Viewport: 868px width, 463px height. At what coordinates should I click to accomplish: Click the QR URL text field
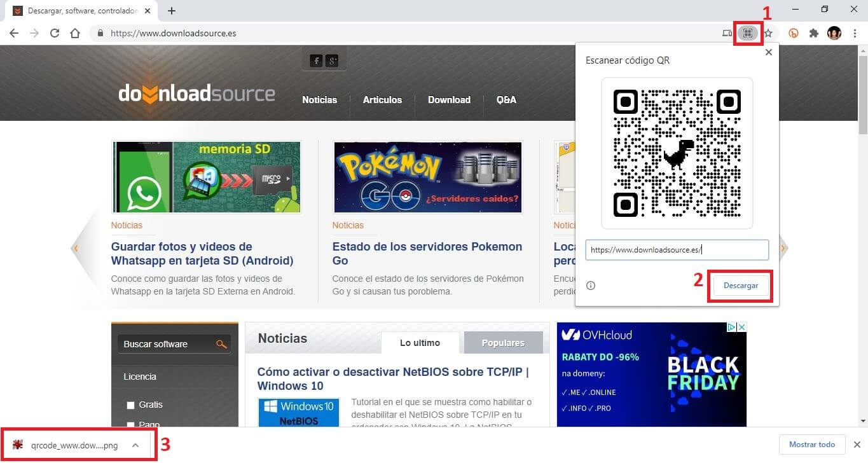click(677, 250)
